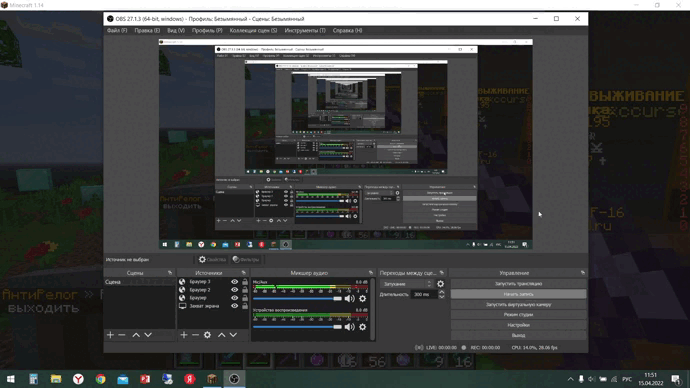Undock the Источники panel
690x388 pixels.
coord(243,273)
